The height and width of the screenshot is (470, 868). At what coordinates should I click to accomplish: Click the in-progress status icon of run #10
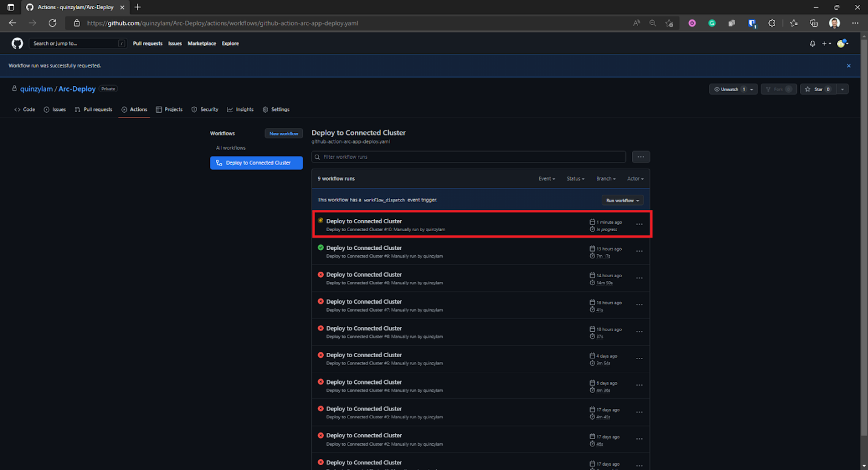(x=321, y=221)
